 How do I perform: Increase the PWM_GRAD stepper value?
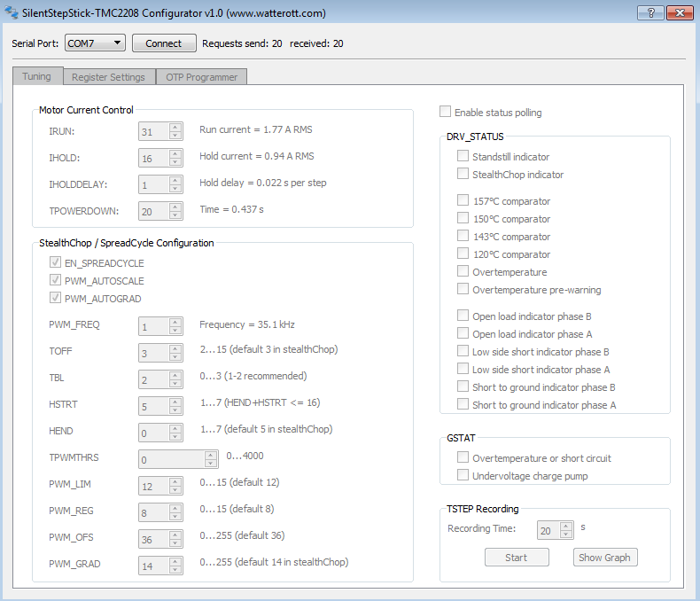176,562
